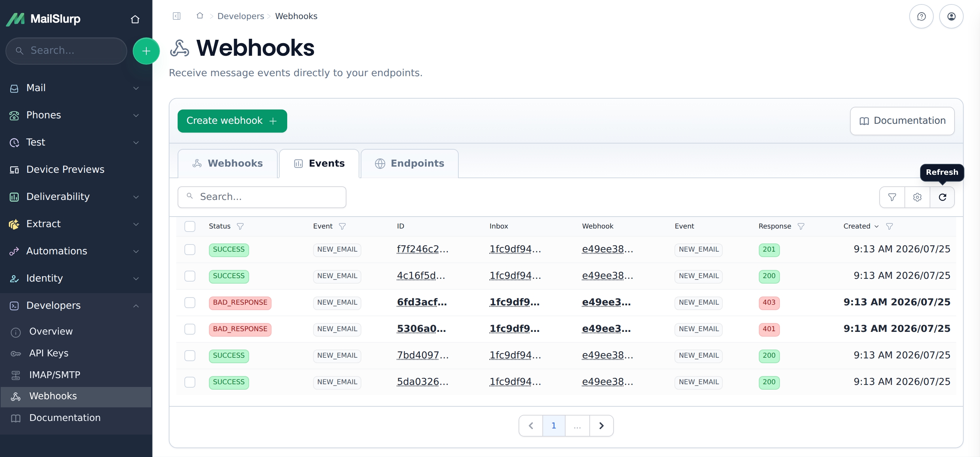Expand the Automations menu chevron
Screen dimensions: 980x457
point(136,251)
